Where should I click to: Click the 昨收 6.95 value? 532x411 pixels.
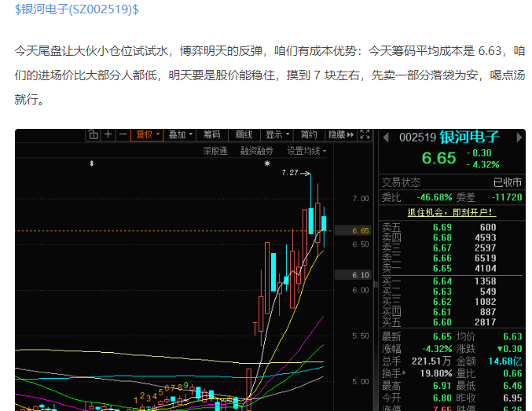(x=512, y=398)
